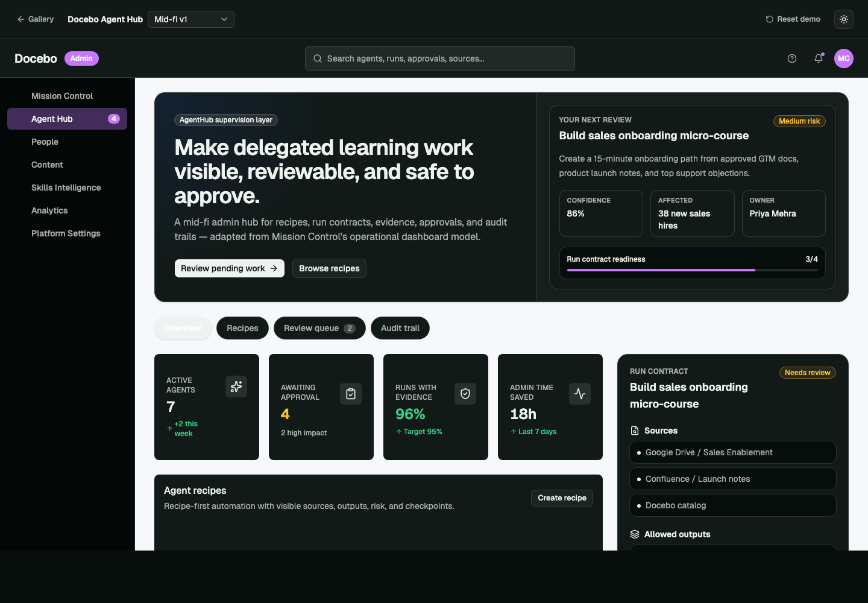The width and height of the screenshot is (868, 603).
Task: Click the search magnifier icon
Action: [x=318, y=58]
